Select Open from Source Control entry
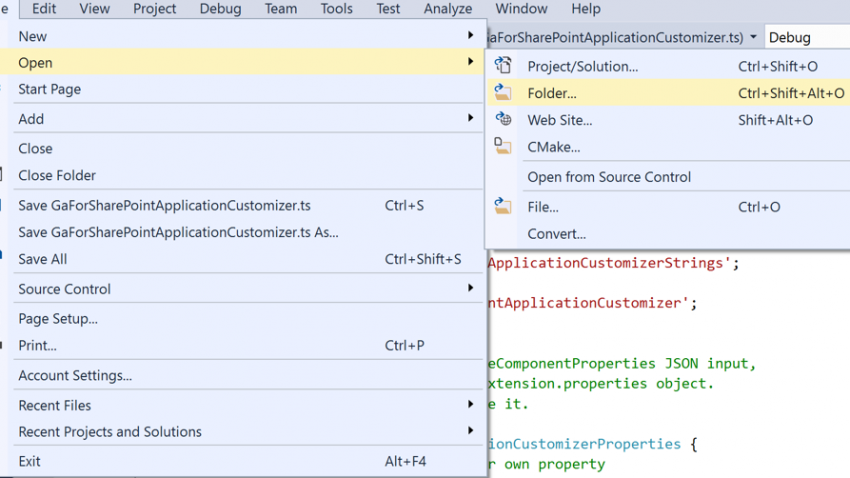The height and width of the screenshot is (478, 850). click(668, 177)
